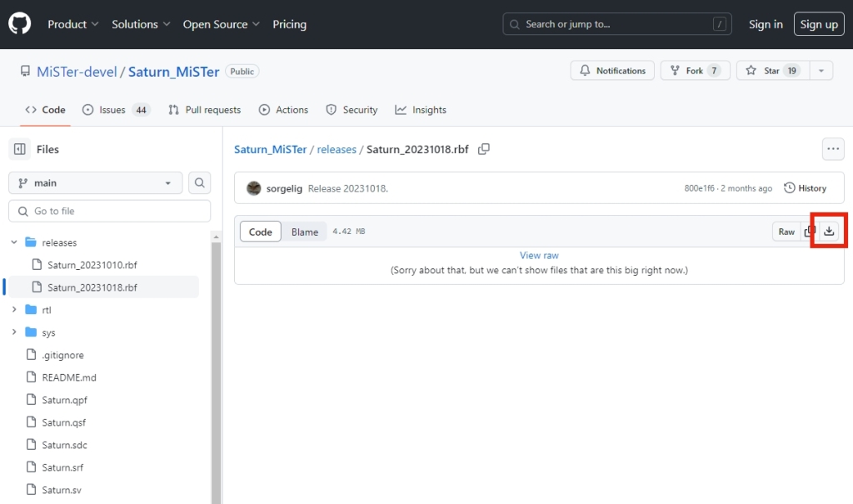Download the raw file via download icon
This screenshot has width=853, height=504.
pyautogui.click(x=829, y=232)
